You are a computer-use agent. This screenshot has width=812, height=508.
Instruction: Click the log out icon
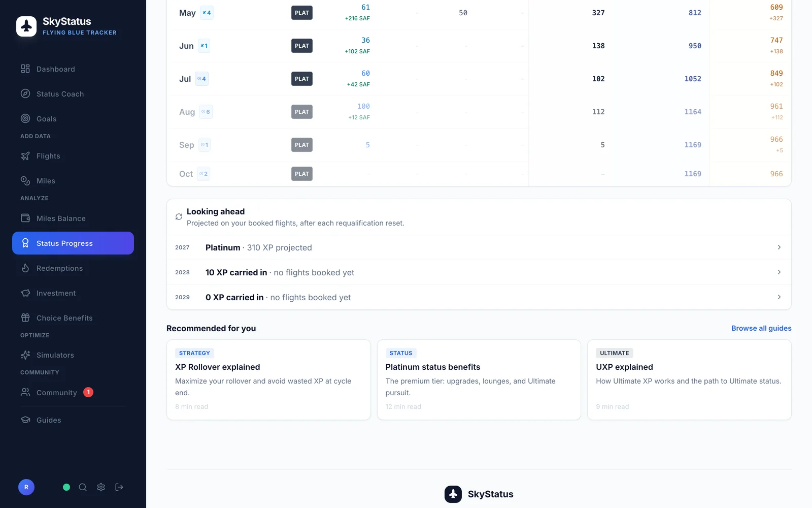(x=119, y=487)
